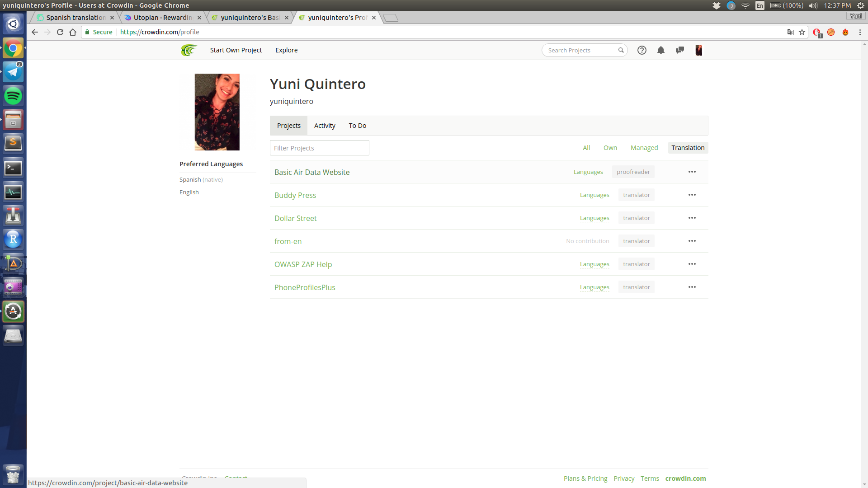Open Dollar Street project
The height and width of the screenshot is (488, 868).
pos(295,218)
